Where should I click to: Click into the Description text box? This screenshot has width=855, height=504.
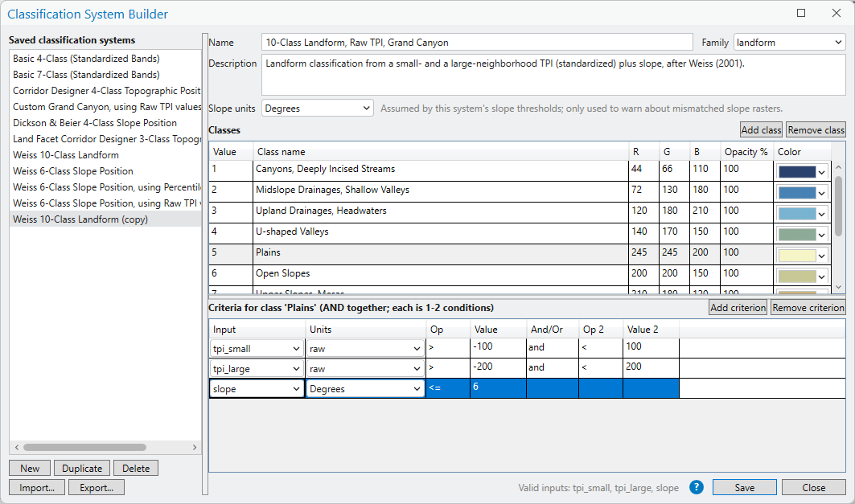[553, 75]
